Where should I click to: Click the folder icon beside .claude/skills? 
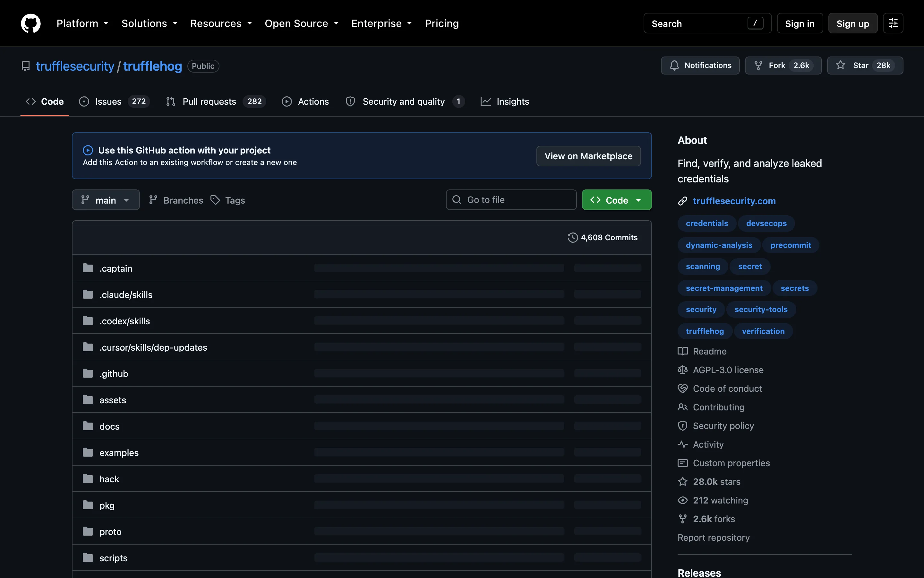88,294
